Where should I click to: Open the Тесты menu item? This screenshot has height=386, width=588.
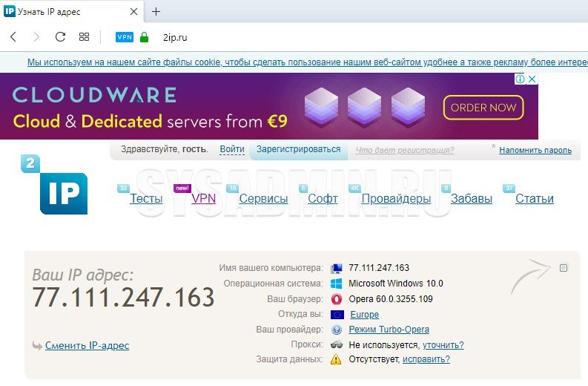pos(146,198)
